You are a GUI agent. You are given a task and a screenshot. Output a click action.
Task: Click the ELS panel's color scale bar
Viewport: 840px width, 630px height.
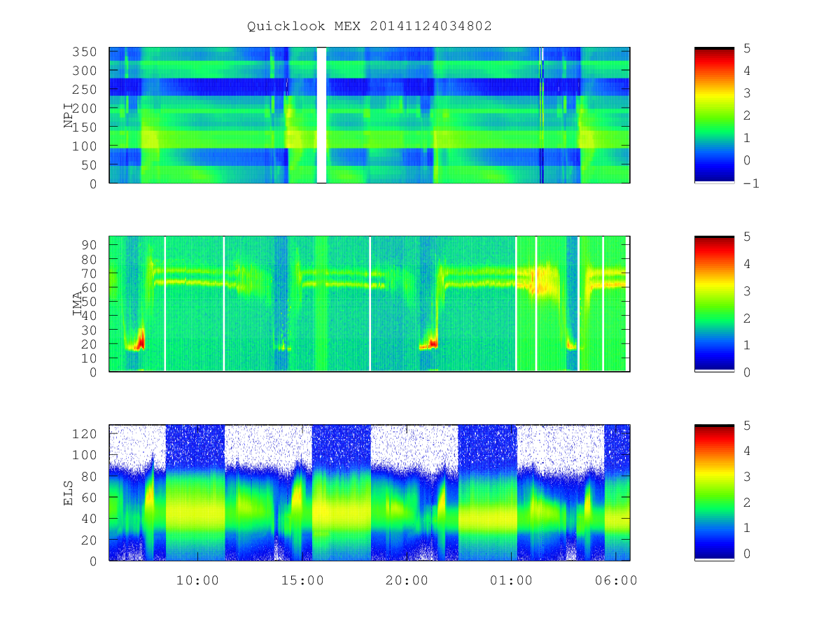point(714,492)
